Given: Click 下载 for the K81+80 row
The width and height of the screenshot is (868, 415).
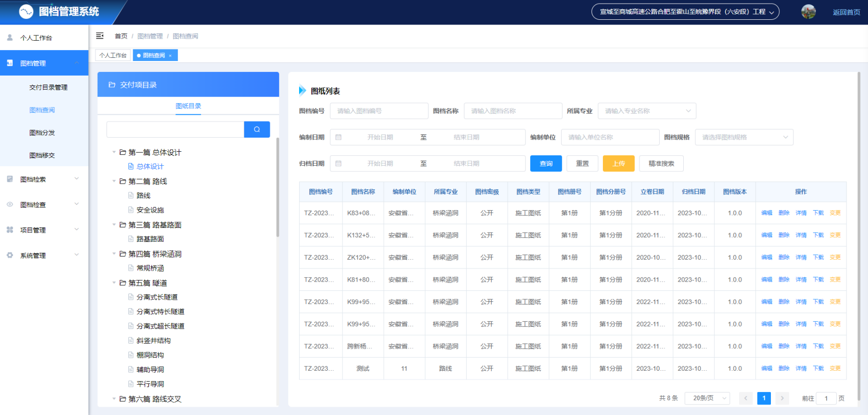Looking at the screenshot, I should coord(818,279).
